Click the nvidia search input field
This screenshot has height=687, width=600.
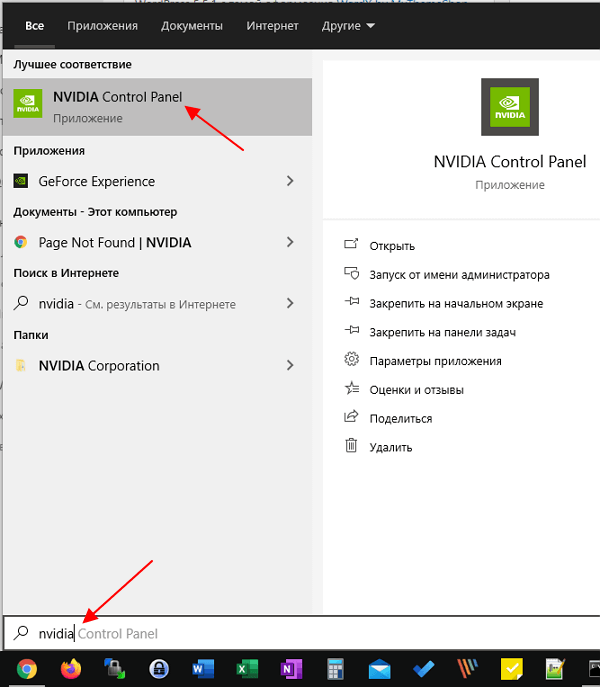pos(302,633)
